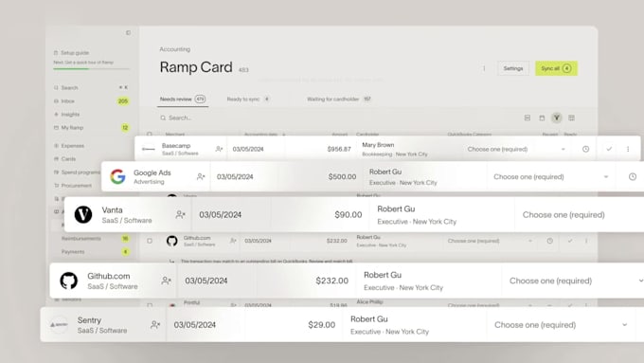Open the Inbox with 205 items
The height and width of the screenshot is (363, 644).
point(91,100)
